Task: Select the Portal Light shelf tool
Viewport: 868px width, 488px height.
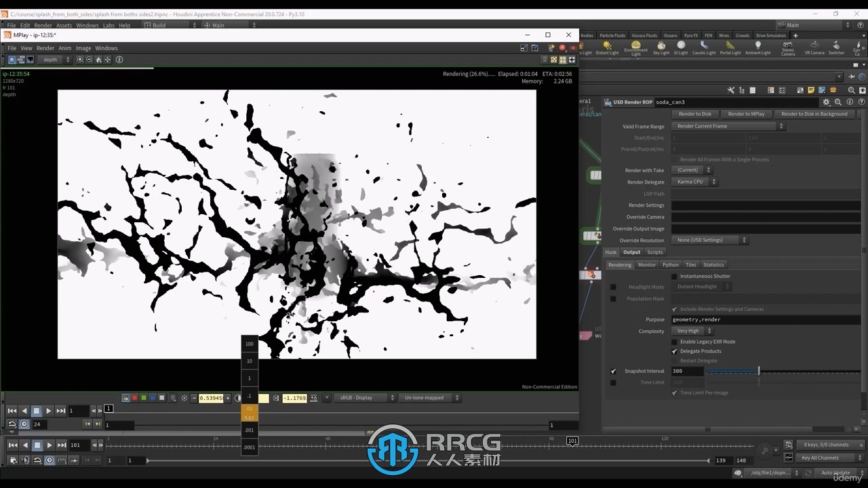Action: coord(730,47)
